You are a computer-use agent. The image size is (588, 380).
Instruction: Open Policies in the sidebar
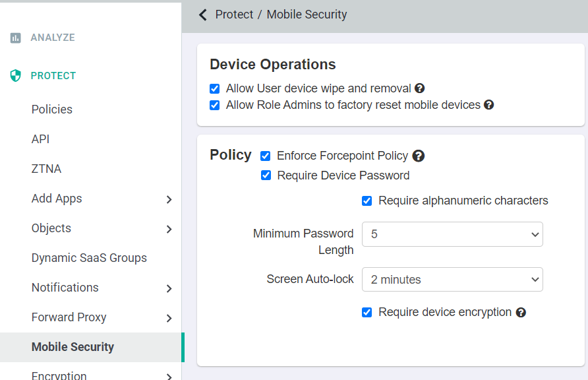point(52,110)
